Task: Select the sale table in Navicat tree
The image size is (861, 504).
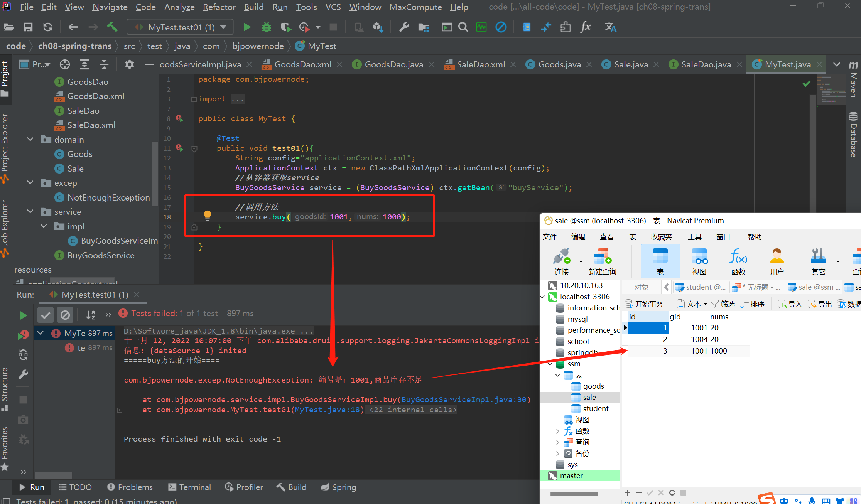Action: [x=589, y=397]
